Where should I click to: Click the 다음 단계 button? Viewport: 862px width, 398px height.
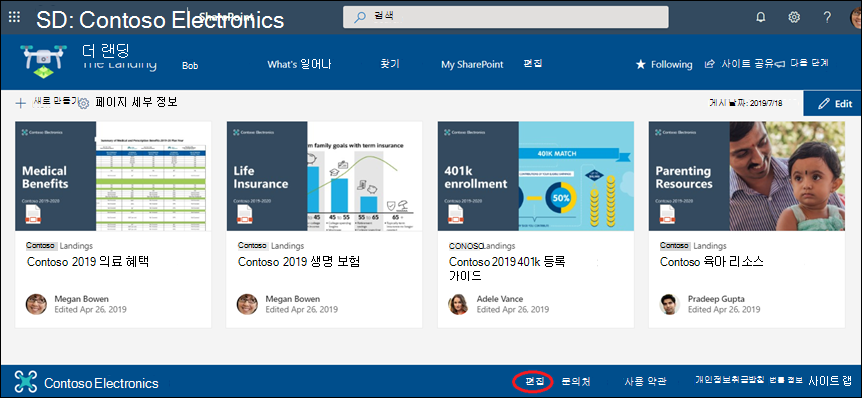point(809,63)
